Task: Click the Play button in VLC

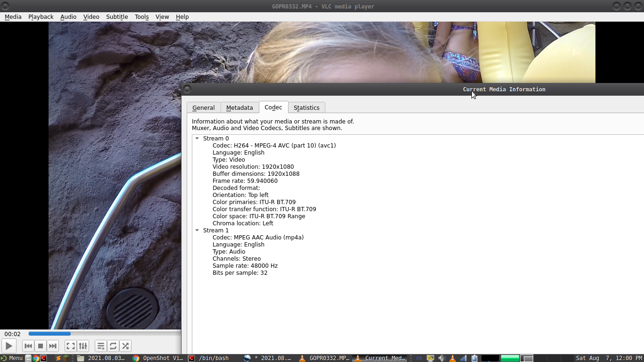Action: (8, 346)
